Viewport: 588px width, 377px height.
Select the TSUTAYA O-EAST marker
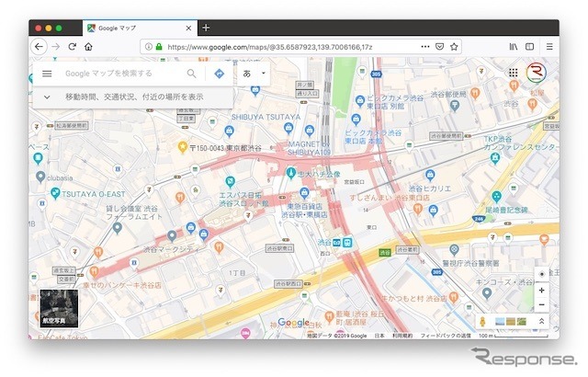(x=55, y=194)
